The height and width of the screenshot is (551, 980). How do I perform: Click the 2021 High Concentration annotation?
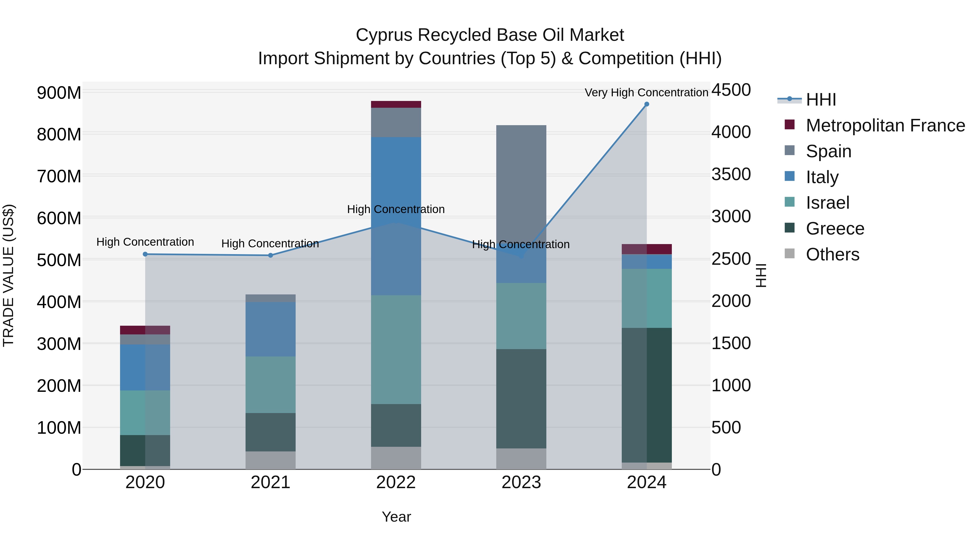(270, 243)
